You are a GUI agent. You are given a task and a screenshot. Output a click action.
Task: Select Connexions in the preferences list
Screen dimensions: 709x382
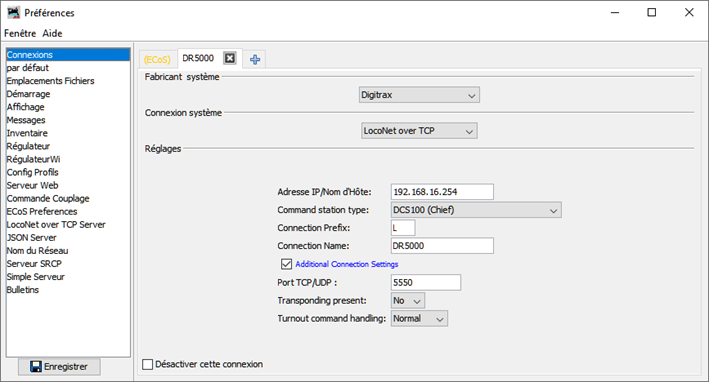pyautogui.click(x=68, y=55)
